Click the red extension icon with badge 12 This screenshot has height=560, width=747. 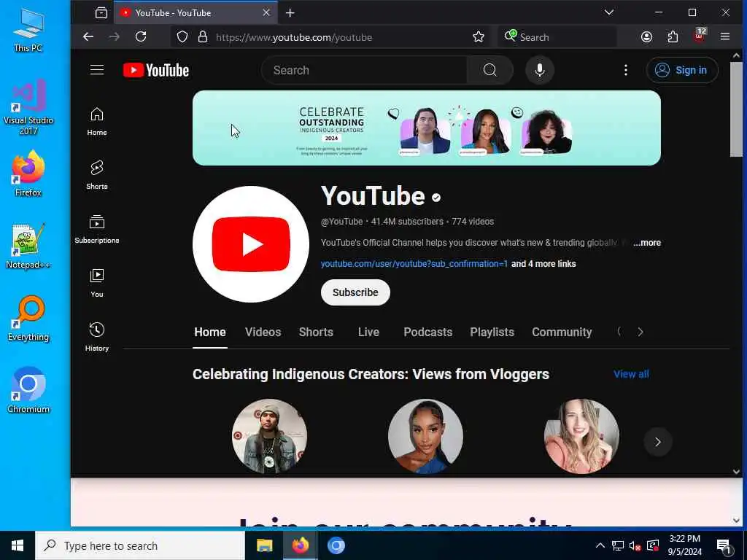700,36
